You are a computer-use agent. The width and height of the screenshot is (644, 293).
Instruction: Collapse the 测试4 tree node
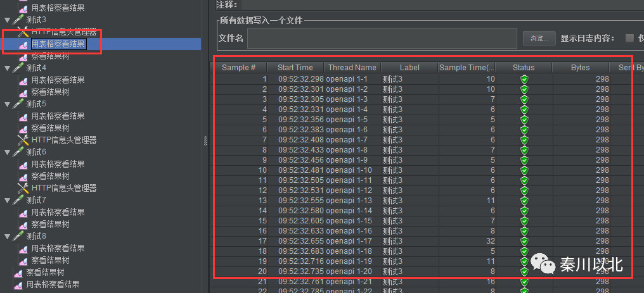pyautogui.click(x=7, y=68)
